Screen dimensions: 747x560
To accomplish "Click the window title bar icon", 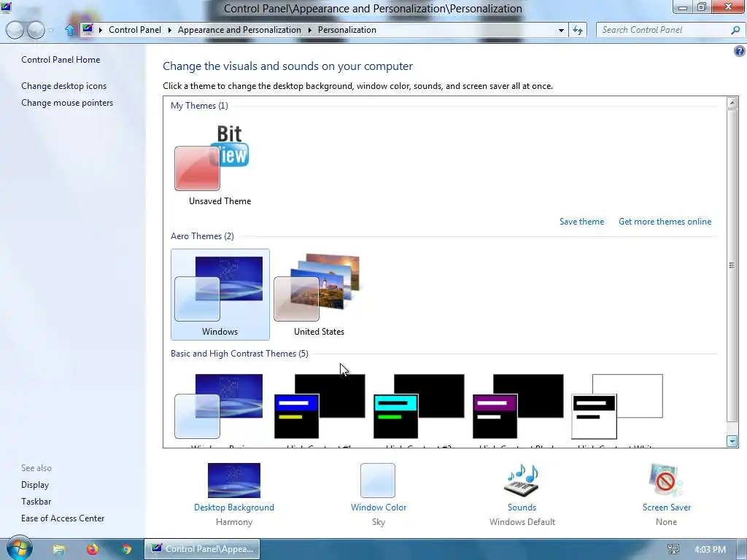I will (x=6, y=7).
